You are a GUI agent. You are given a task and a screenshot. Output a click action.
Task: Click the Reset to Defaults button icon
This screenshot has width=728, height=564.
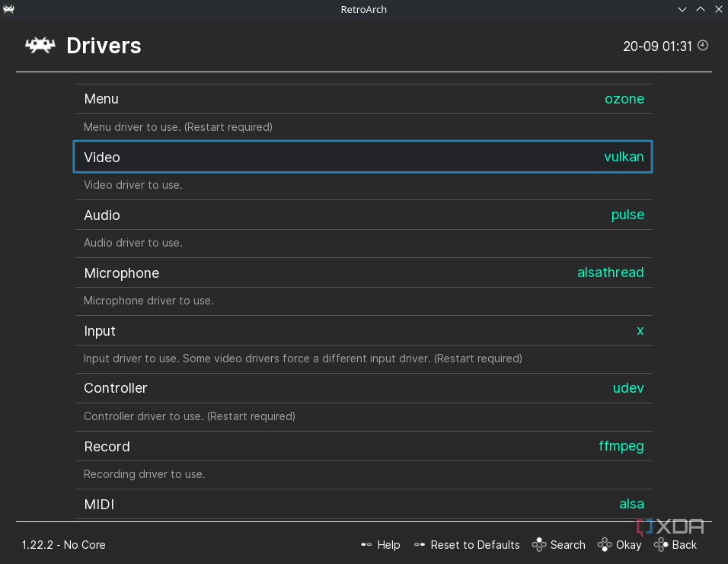point(420,544)
